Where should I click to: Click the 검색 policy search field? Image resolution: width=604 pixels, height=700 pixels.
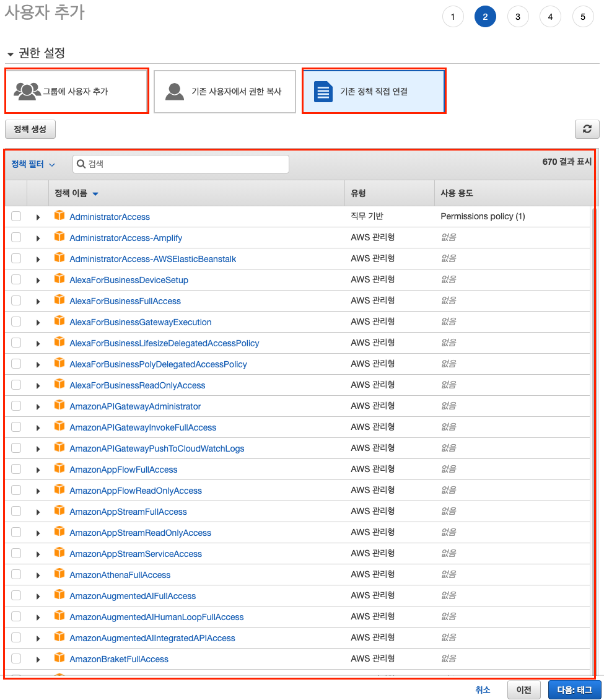pyautogui.click(x=181, y=164)
